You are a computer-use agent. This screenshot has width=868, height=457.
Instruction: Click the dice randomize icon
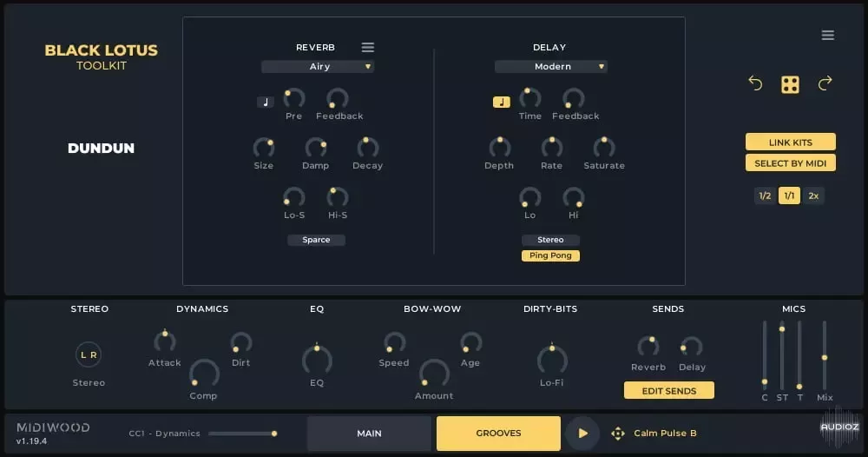[790, 84]
